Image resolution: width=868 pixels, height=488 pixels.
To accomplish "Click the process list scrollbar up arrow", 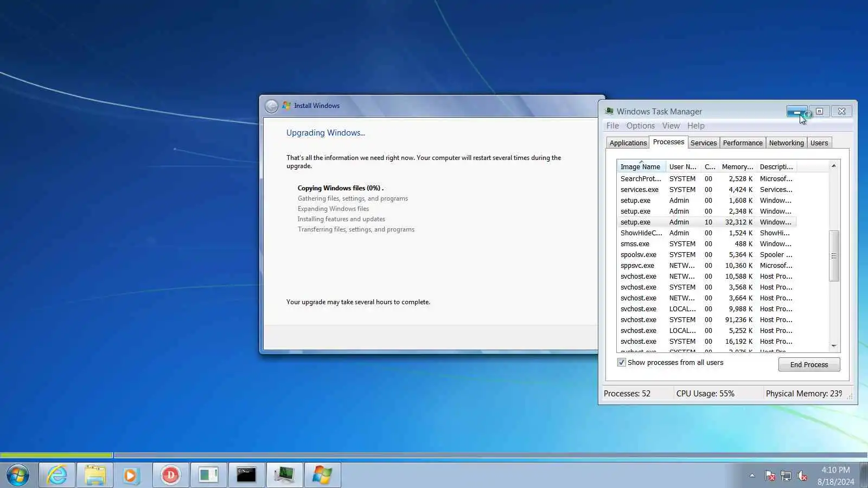I will 834,166.
